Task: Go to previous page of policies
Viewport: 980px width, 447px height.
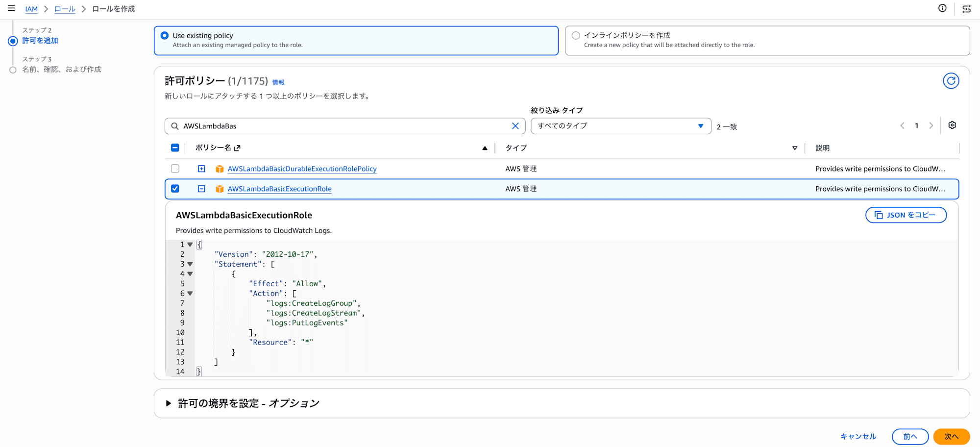Action: (x=902, y=125)
